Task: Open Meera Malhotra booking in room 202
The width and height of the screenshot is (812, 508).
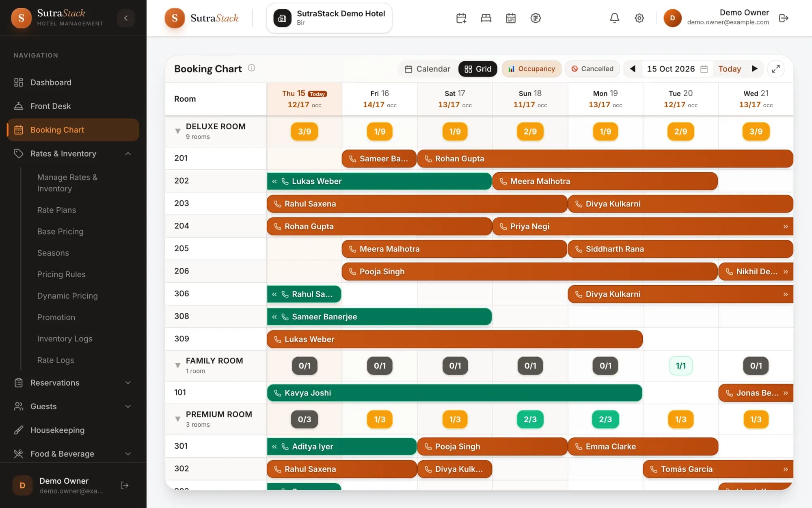Action: tap(605, 181)
